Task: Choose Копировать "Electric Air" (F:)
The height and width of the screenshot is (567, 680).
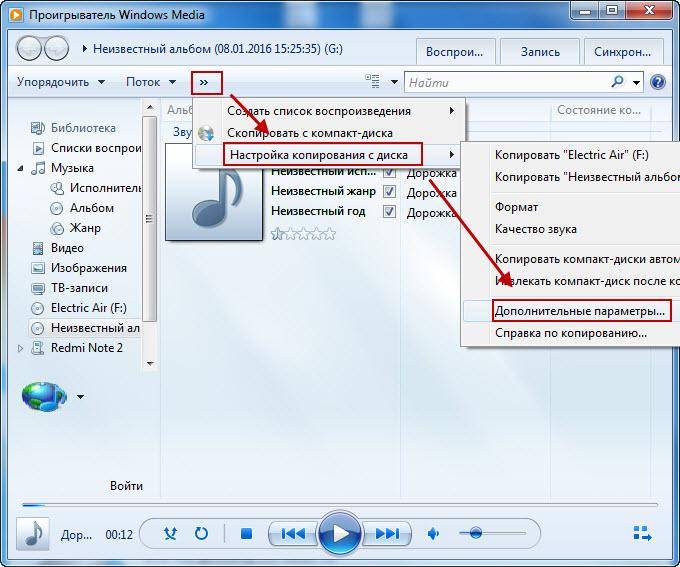Action: pyautogui.click(x=572, y=155)
